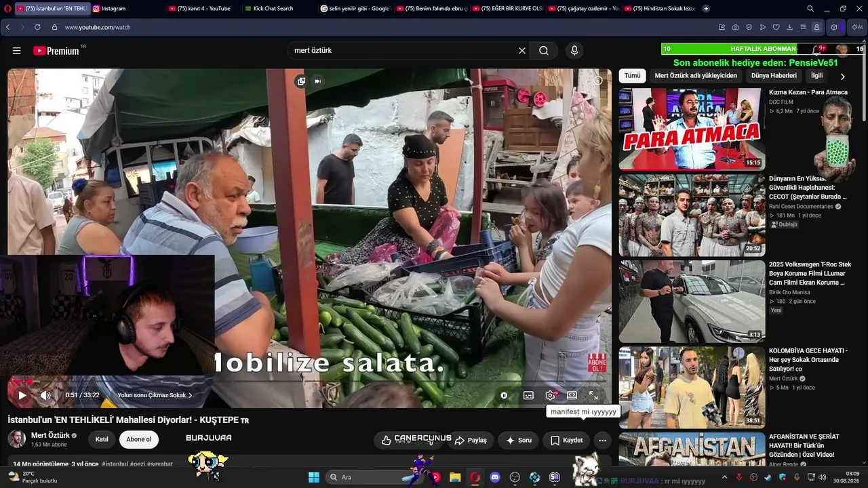Screen dimensions: 868x488
Task: Open Discord from the taskbar
Action: pyautogui.click(x=495, y=477)
